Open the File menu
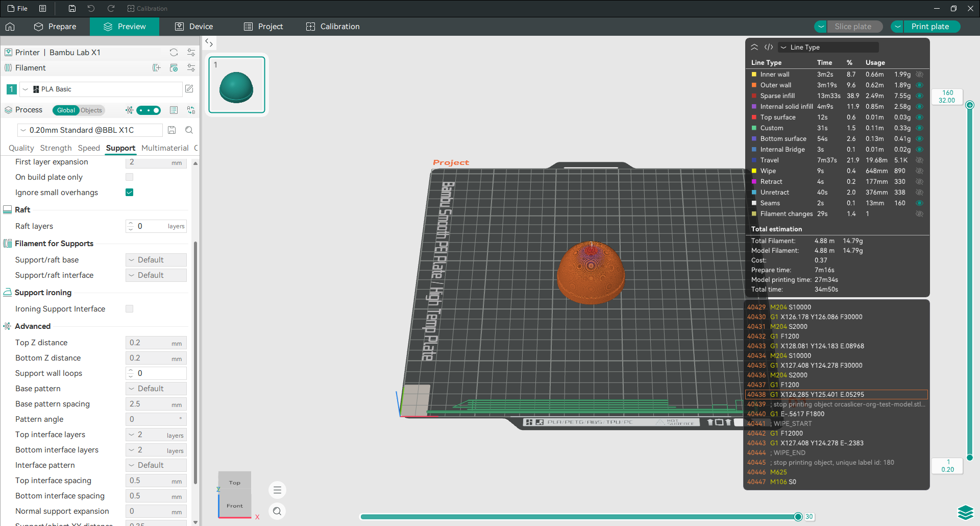The image size is (980, 526). pos(17,8)
